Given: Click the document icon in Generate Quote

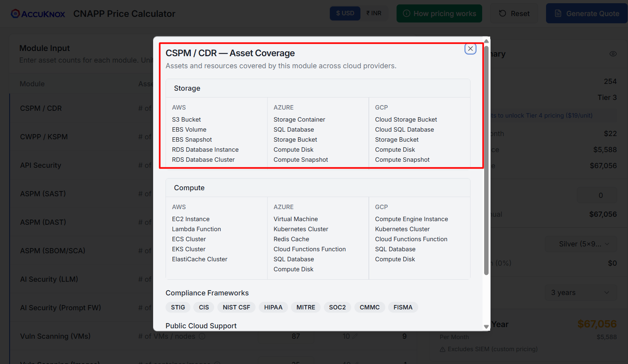Looking at the screenshot, I should [x=558, y=13].
